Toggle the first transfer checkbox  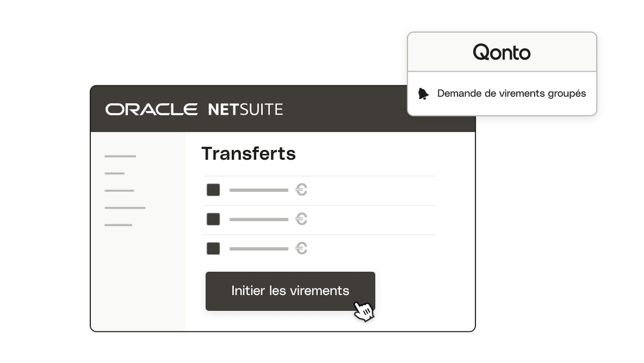pos(213,190)
